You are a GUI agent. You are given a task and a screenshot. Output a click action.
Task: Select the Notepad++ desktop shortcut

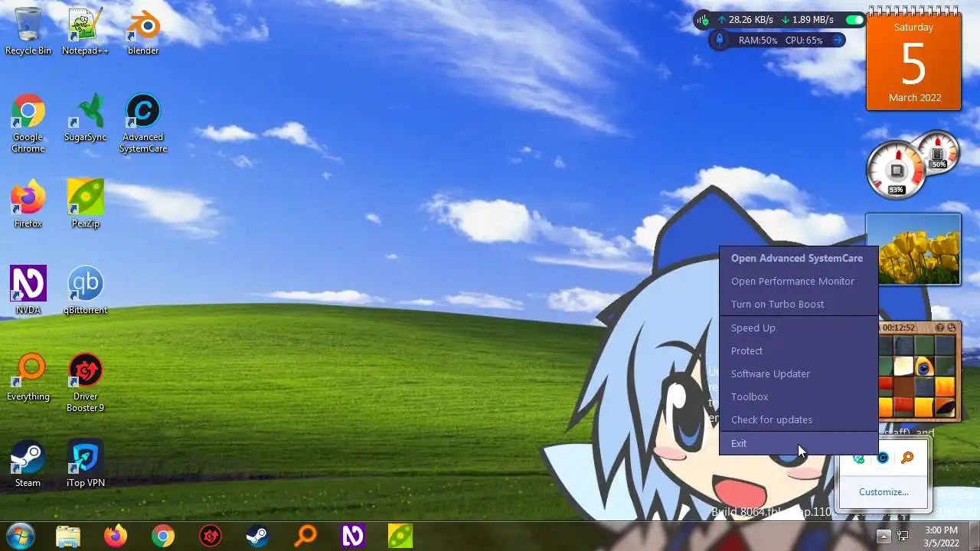(x=86, y=31)
